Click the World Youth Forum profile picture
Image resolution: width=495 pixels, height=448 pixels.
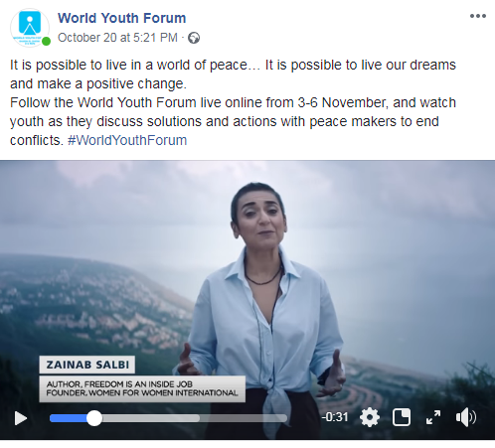point(30,28)
